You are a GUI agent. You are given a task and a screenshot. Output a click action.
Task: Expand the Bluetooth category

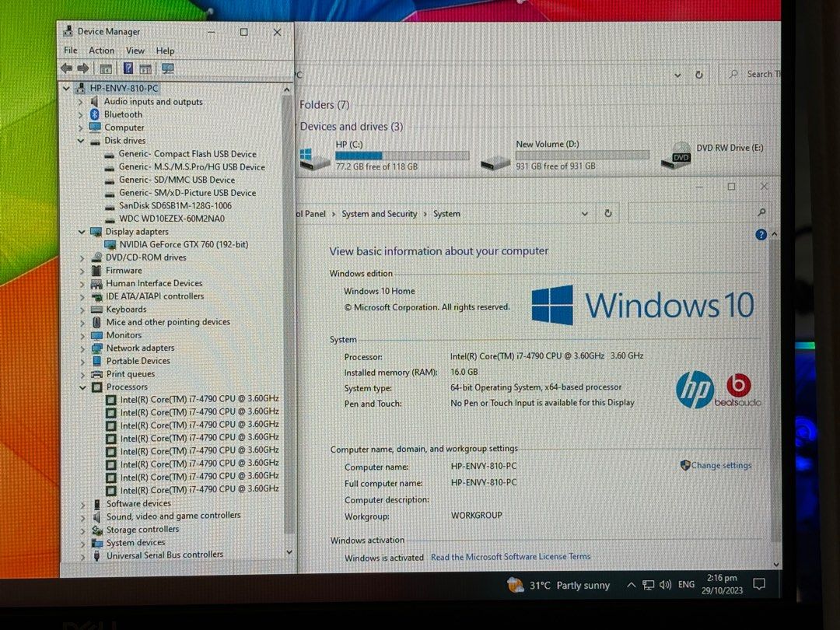click(x=81, y=114)
